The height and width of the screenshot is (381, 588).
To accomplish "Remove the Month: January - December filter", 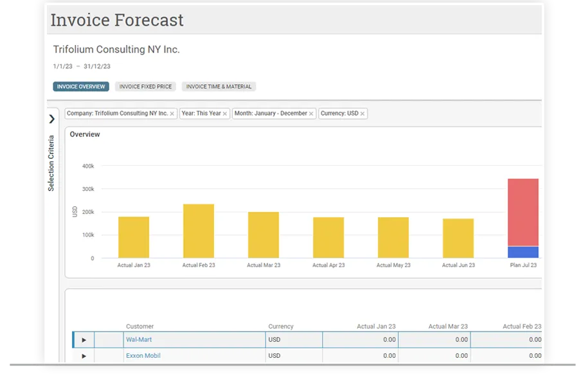I will pyautogui.click(x=311, y=114).
